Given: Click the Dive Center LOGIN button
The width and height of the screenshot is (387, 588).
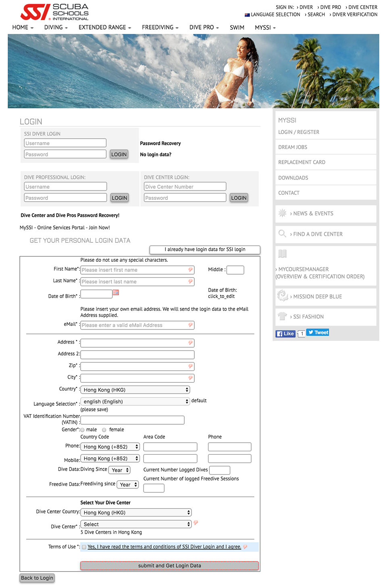Looking at the screenshot, I should [x=239, y=198].
